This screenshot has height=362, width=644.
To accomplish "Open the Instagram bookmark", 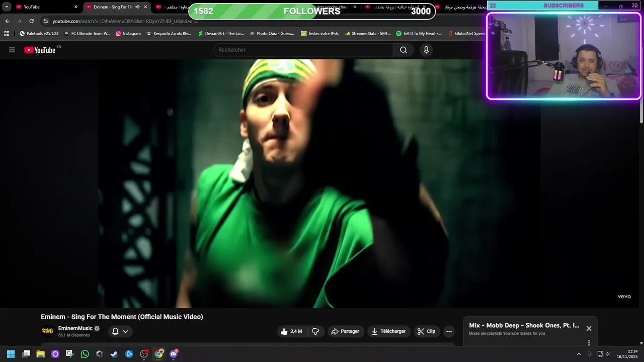I will click(128, 33).
